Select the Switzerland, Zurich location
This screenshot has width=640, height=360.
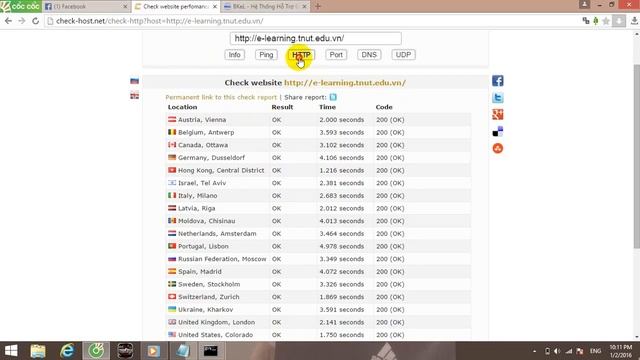tap(209, 297)
